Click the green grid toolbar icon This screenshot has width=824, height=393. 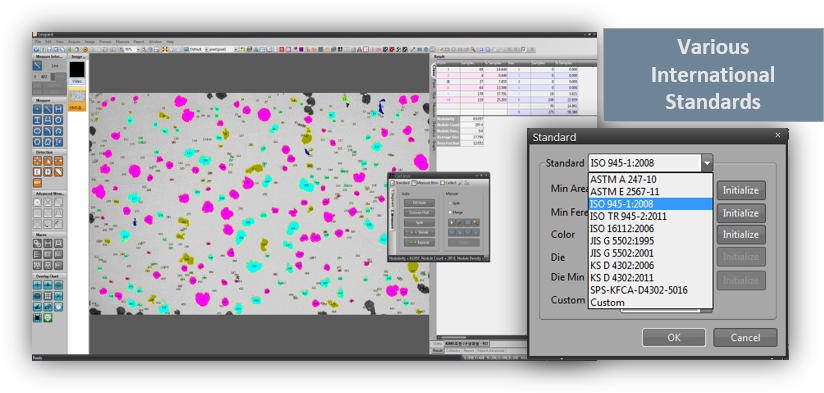coord(243,49)
